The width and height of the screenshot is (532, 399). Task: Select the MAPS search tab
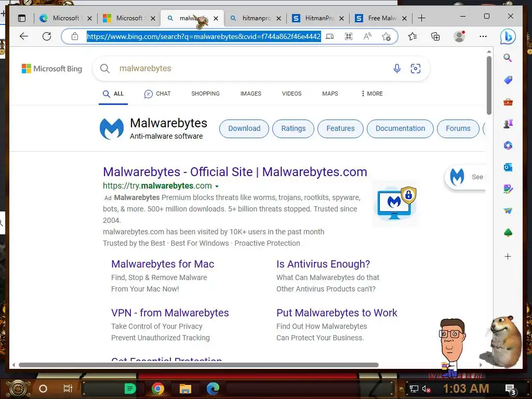330,94
